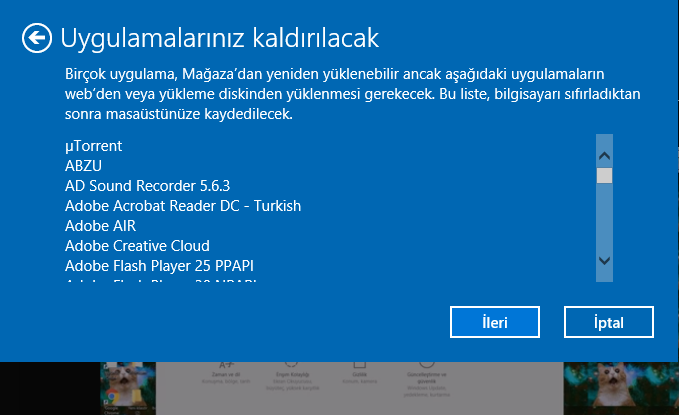The height and width of the screenshot is (415, 679).
Task: Open Gizlilik in the background Settings window
Action: pyautogui.click(x=359, y=373)
